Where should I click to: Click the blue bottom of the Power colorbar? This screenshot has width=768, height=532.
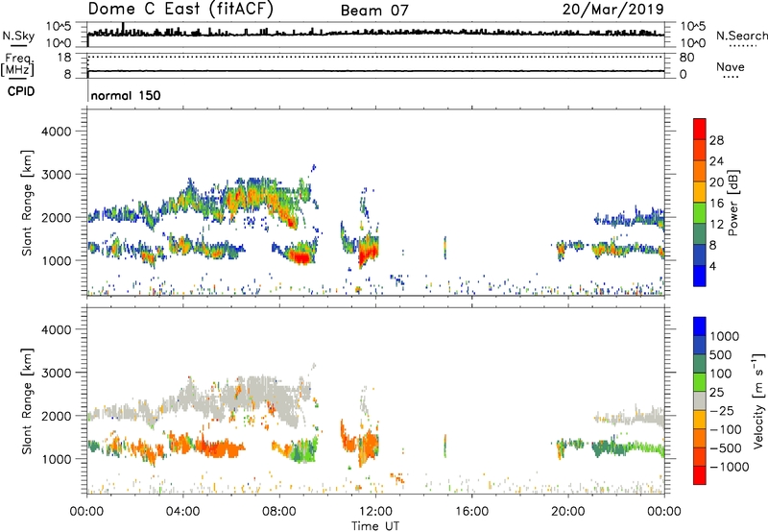tap(700, 276)
